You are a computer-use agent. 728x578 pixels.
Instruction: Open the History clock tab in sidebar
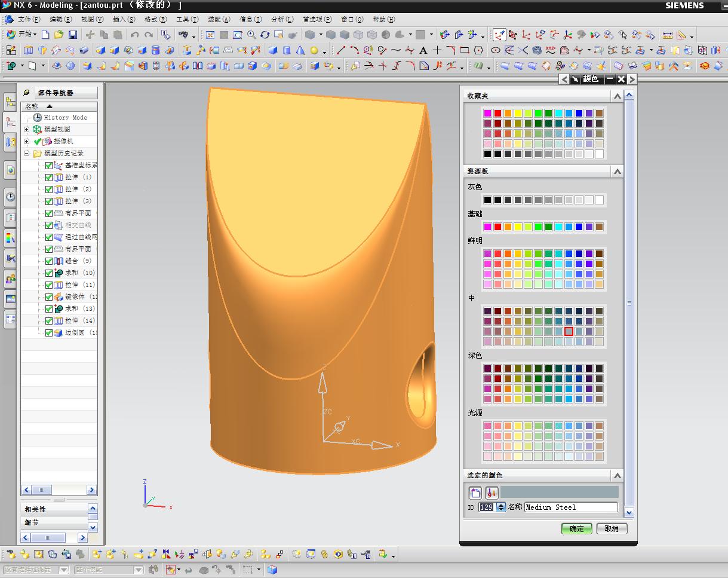pyautogui.click(x=10, y=197)
